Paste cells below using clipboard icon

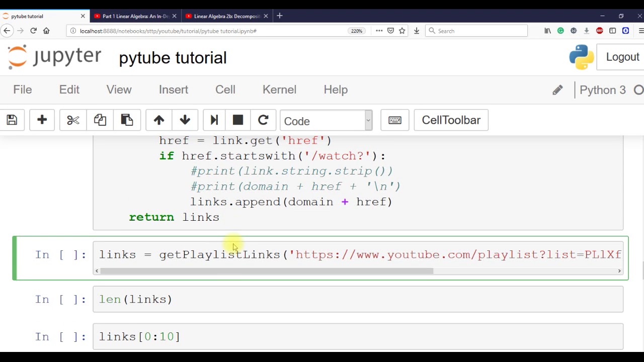coord(127,120)
